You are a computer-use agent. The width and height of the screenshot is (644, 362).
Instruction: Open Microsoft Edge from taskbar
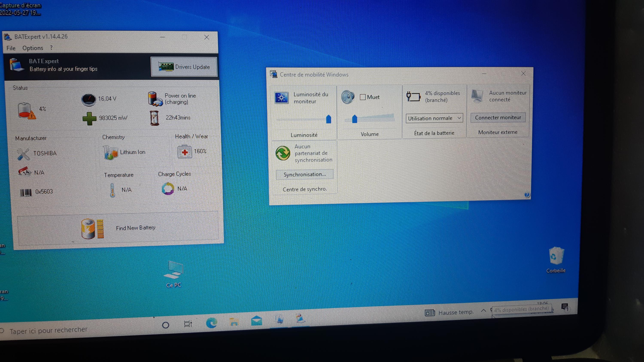211,323
